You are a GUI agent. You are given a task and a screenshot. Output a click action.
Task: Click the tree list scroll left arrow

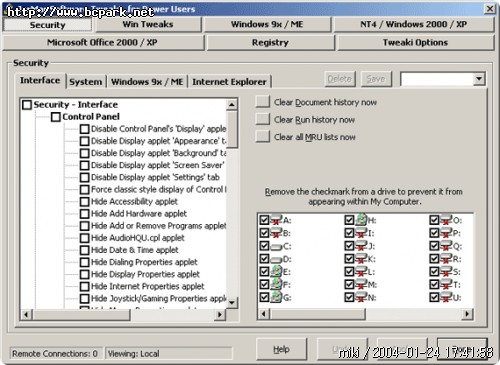pos(26,314)
